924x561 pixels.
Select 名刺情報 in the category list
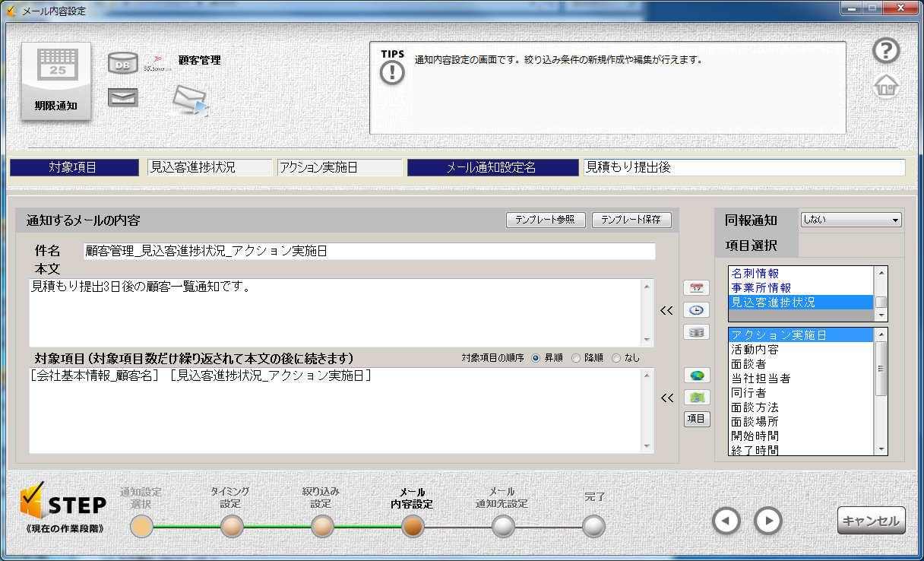(x=755, y=273)
